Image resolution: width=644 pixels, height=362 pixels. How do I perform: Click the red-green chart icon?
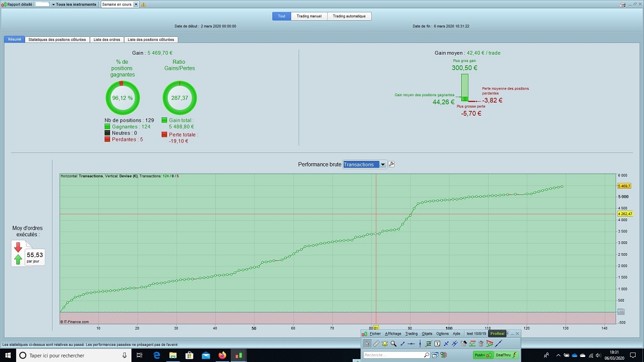point(472,344)
